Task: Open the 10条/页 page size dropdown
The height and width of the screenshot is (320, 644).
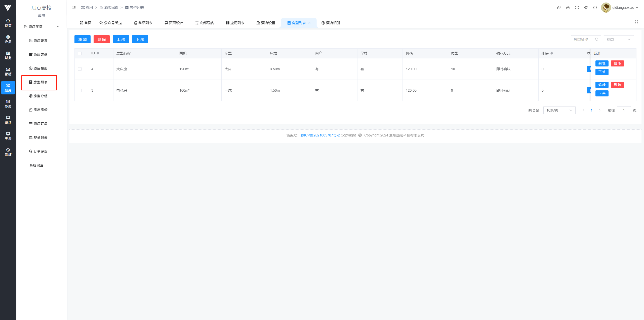Action: click(x=559, y=110)
